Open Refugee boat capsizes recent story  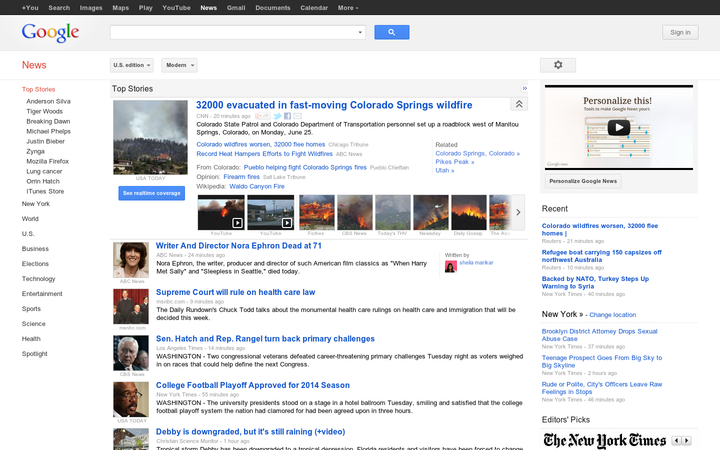click(x=602, y=256)
